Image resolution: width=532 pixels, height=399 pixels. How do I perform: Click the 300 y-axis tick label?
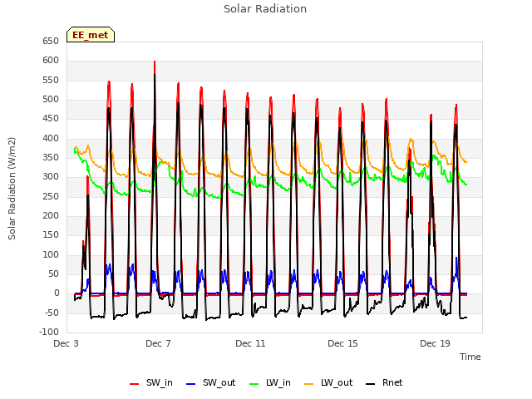click(51, 177)
